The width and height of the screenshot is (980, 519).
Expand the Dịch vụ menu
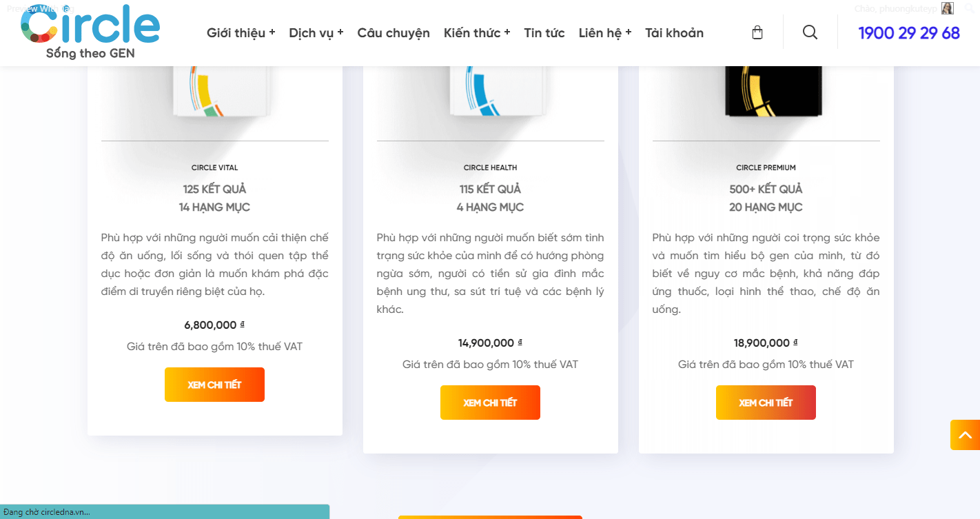coord(316,32)
